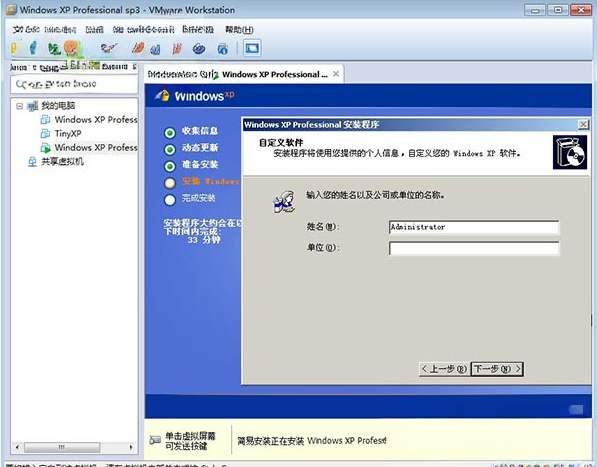This screenshot has width=597, height=467.
Task: Click the 下一步(N) next button
Action: [497, 368]
